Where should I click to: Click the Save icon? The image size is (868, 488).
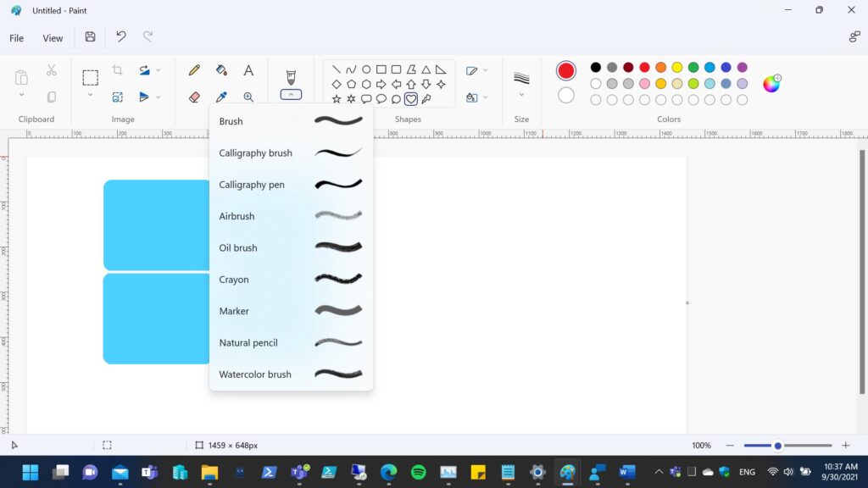[x=90, y=37]
